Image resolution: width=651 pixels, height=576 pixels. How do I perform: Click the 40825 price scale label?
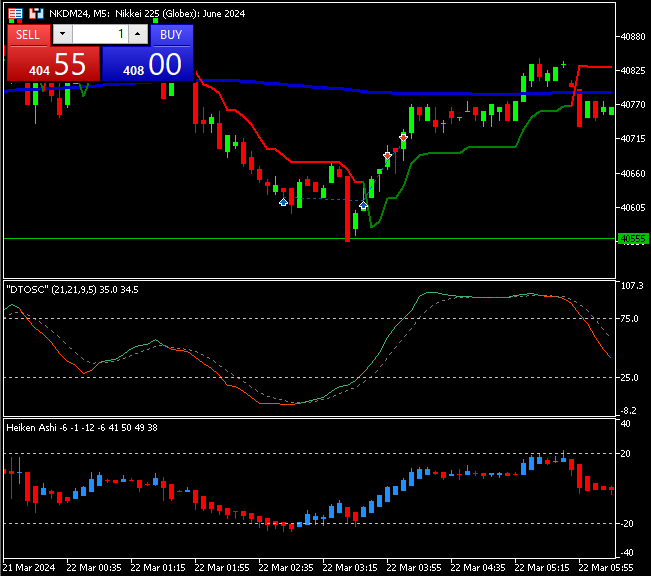pos(633,71)
